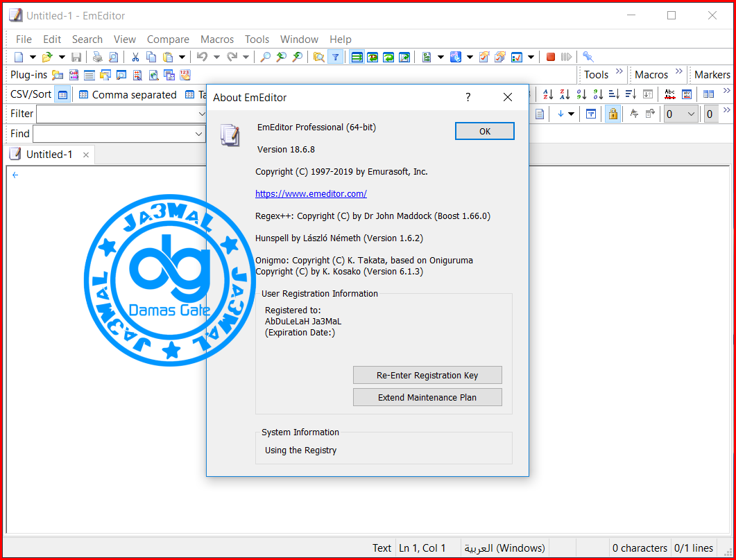Click the blue pin icon
The width and height of the screenshot is (736, 560).
(x=588, y=58)
